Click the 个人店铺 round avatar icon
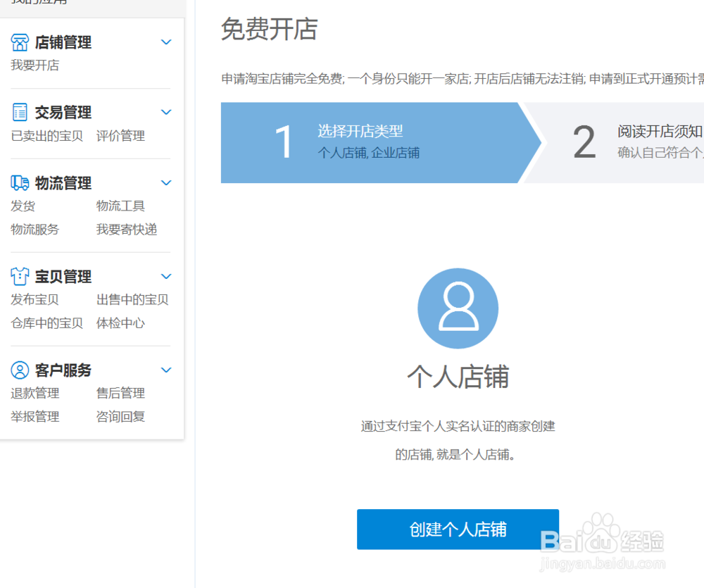The image size is (704, 588). coord(458,308)
